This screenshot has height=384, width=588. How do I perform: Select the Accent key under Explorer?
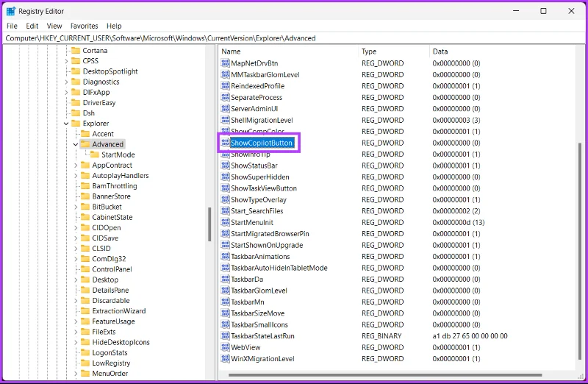click(103, 134)
